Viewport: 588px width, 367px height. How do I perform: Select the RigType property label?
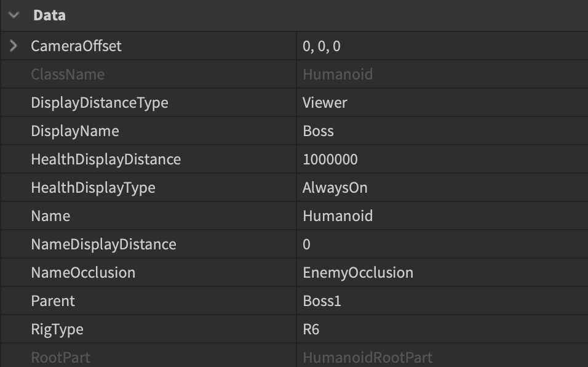pyautogui.click(x=57, y=329)
